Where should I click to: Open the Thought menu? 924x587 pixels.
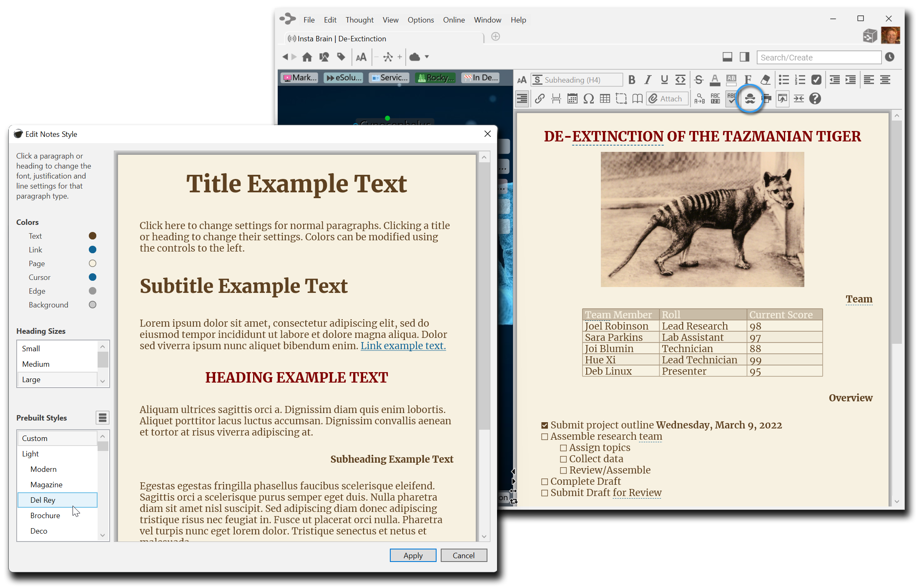pyautogui.click(x=359, y=20)
